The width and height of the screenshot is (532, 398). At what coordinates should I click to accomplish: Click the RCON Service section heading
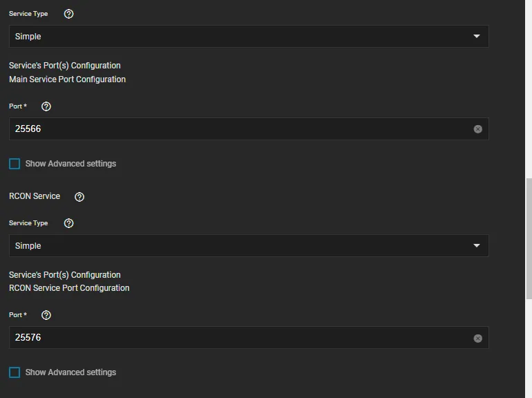coord(35,196)
